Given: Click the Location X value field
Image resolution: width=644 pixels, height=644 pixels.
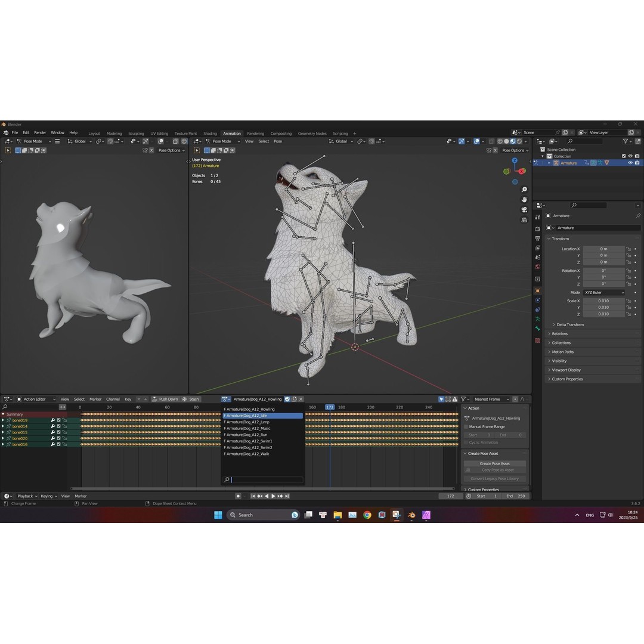Looking at the screenshot, I should (x=604, y=249).
